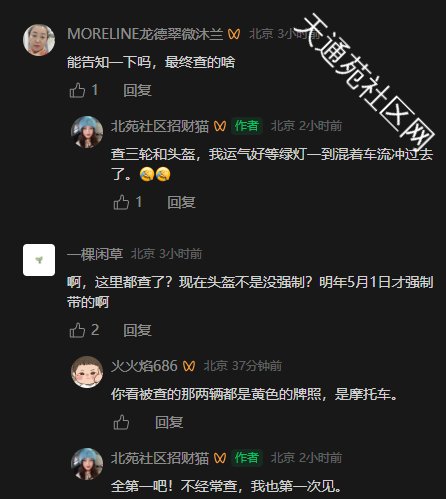Click badge icon beside the last 北苑社区招财猫 name
Viewport: 446px width, 499px height.
pyautogui.click(x=220, y=458)
